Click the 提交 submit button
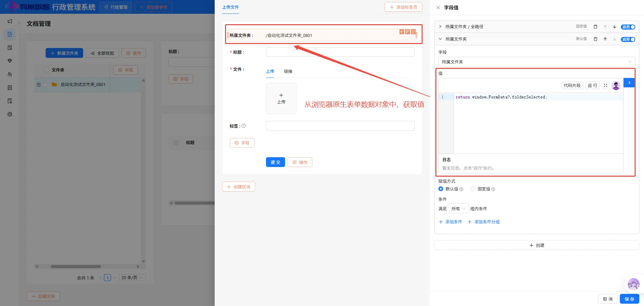This screenshot has height=306, width=644. tap(275, 162)
